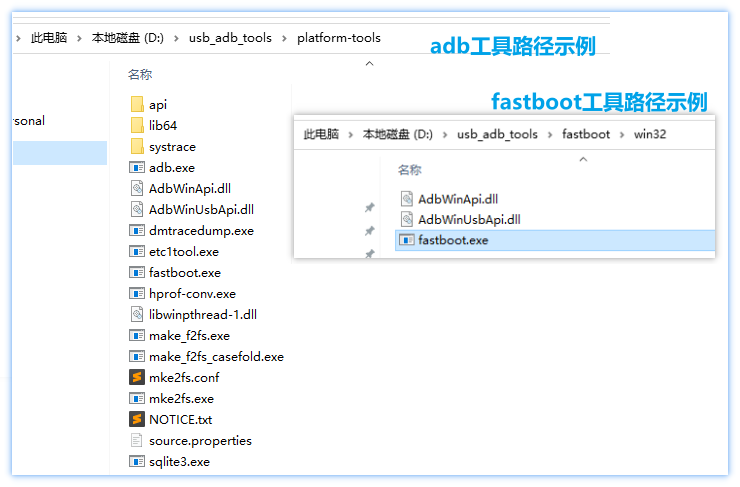Expand the arrow after usb_adb_tools in top path

284,38
